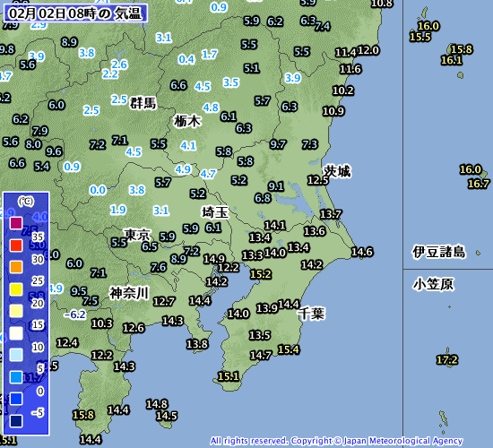This screenshot has width=493, height=448.
Task: Click the 1.9 temperature reading
Action: coord(118,210)
